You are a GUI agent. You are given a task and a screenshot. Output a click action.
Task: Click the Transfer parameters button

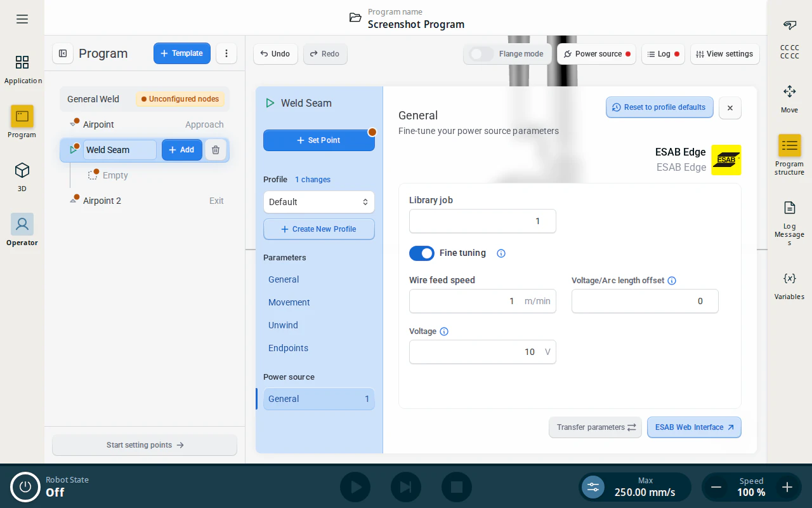(596, 427)
